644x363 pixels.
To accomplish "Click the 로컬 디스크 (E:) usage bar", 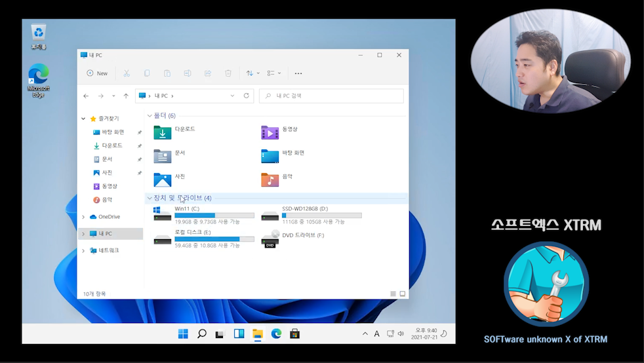I will pos(214,239).
